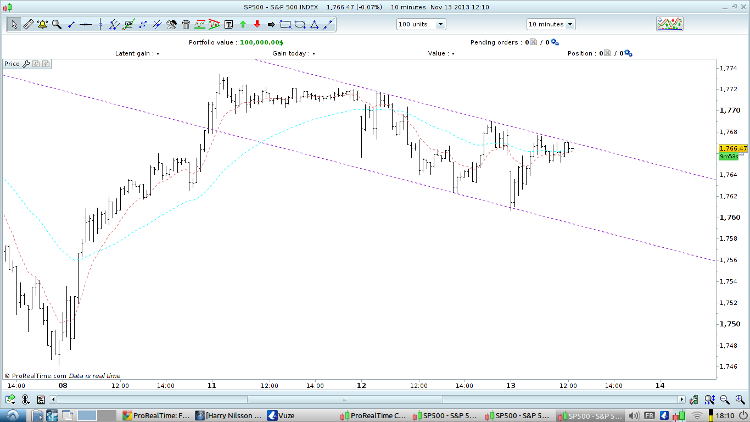The height and width of the screenshot is (422, 750).
Task: Place a green up arrow marker
Action: tap(243, 24)
